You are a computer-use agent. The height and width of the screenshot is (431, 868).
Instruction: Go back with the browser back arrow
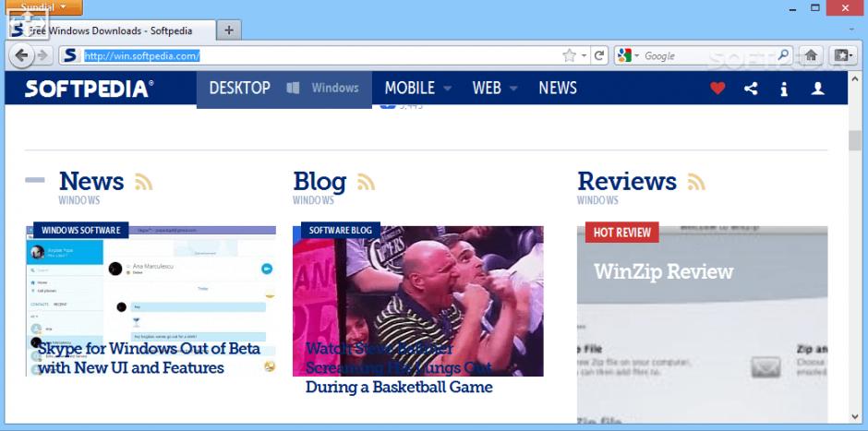pos(20,55)
